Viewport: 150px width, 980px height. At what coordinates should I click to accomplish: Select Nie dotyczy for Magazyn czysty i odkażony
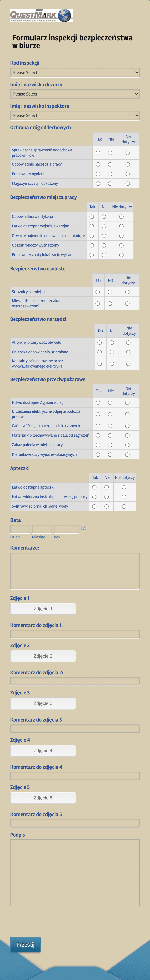click(x=128, y=183)
